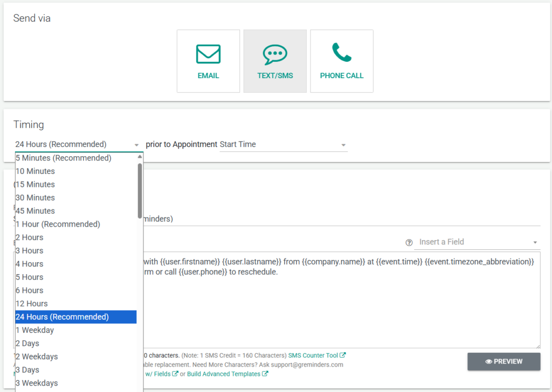Select the 1 Weekday option
Image resolution: width=552 pixels, height=392 pixels.
coord(35,330)
